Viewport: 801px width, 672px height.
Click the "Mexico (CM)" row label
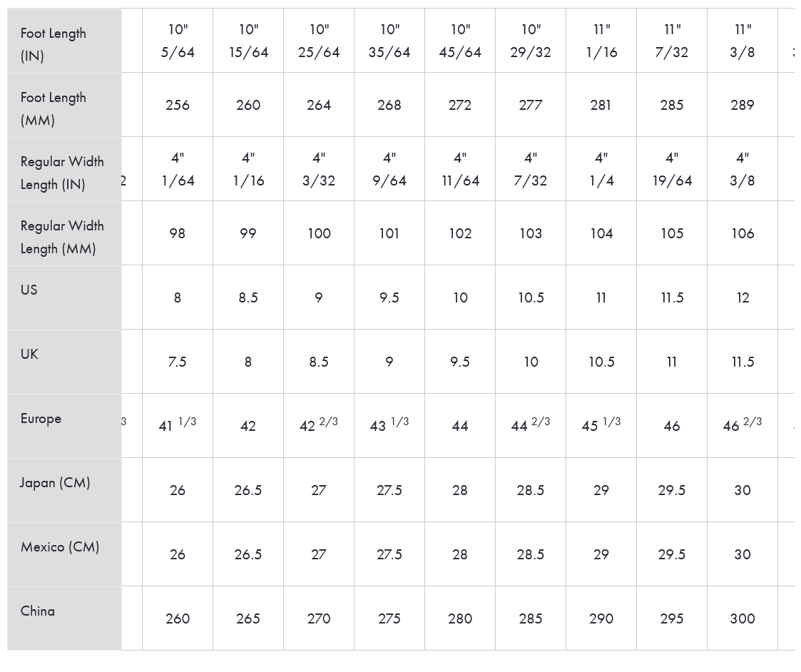(x=60, y=547)
